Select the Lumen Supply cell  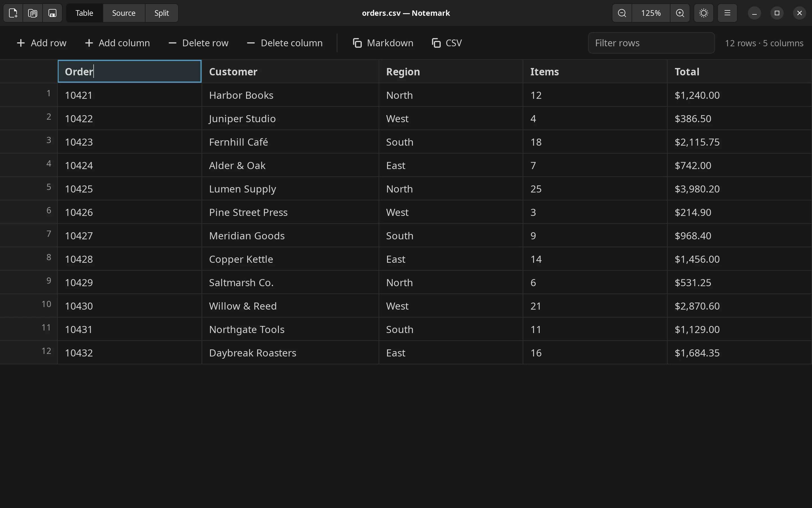point(290,189)
